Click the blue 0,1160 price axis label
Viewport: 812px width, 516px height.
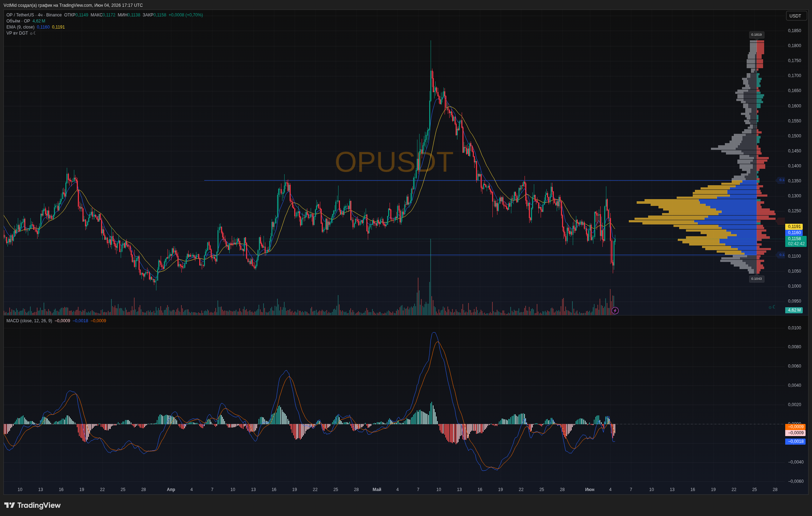pyautogui.click(x=794, y=233)
